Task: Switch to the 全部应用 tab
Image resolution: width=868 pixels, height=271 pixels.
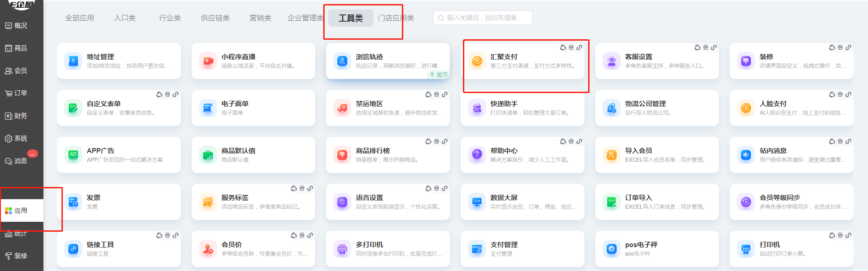Action: click(x=80, y=18)
